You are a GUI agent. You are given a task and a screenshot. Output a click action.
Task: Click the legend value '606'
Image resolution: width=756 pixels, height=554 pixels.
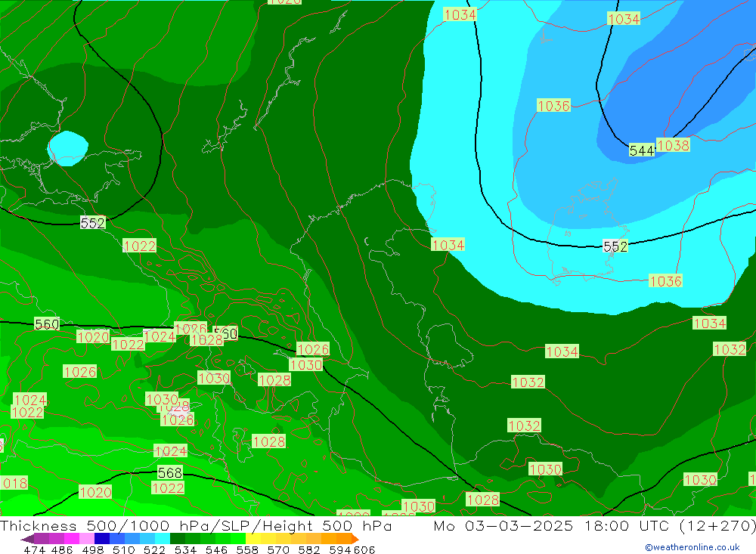[364, 549]
